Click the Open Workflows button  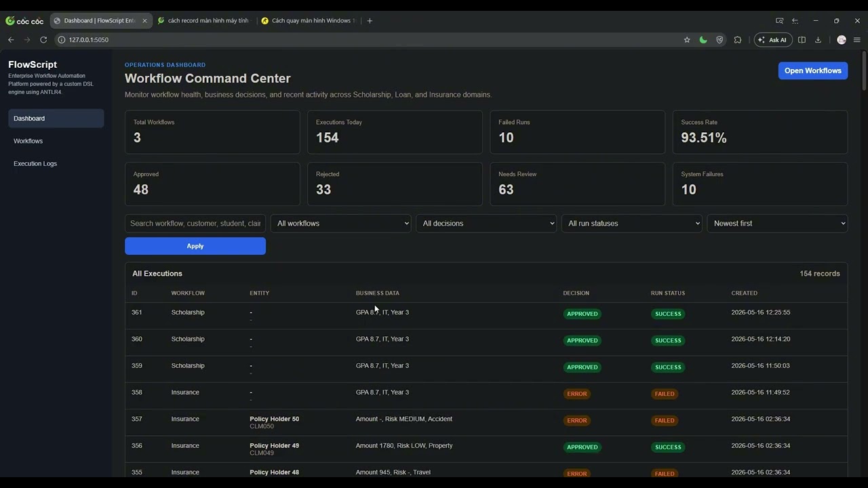812,70
